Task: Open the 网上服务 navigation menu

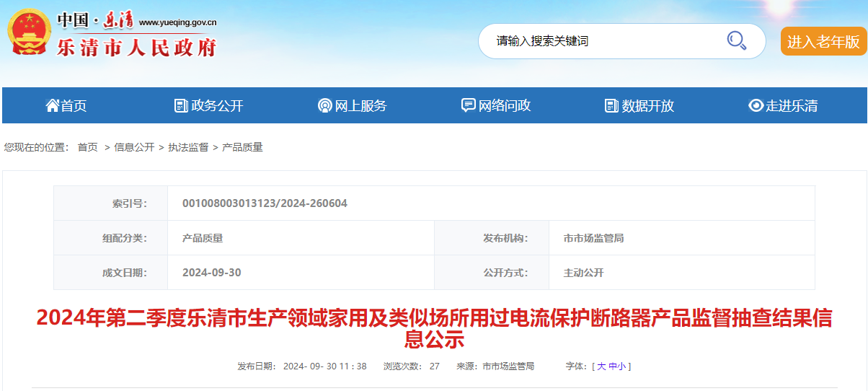Action: point(360,106)
